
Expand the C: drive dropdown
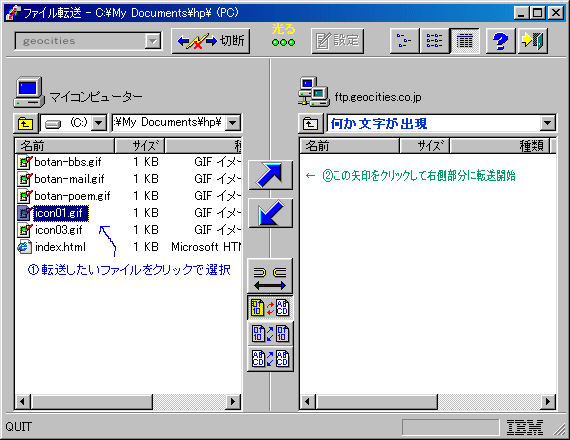(x=99, y=123)
